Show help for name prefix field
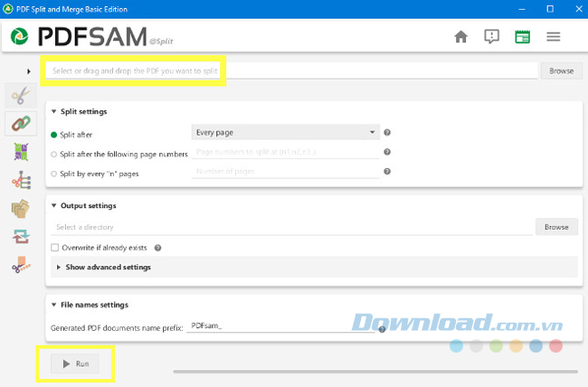588x387 pixels. click(x=382, y=329)
